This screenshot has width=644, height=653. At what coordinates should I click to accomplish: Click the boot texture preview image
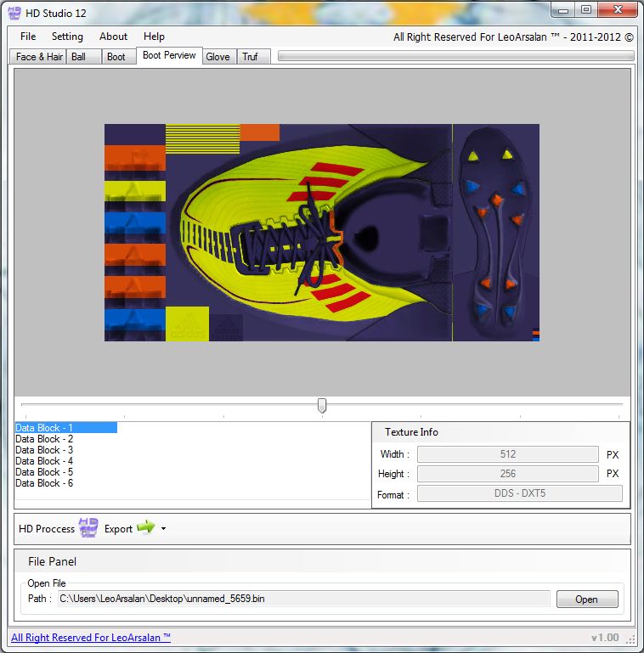click(322, 233)
